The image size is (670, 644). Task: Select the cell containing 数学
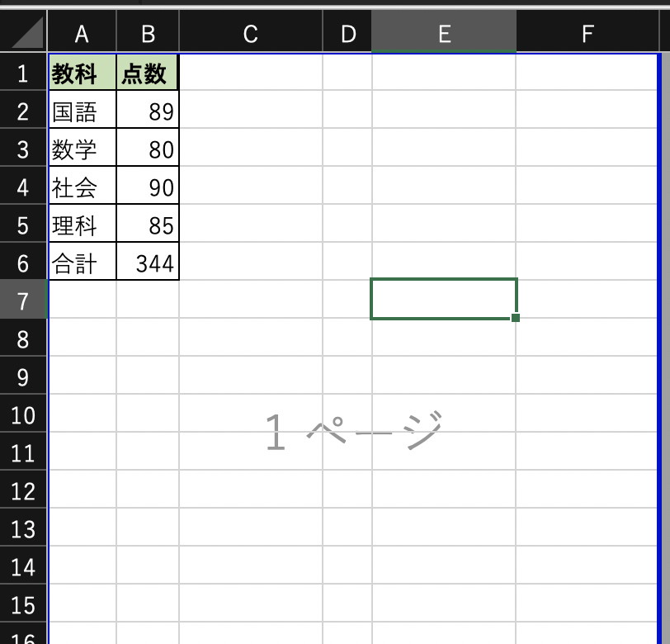point(82,148)
